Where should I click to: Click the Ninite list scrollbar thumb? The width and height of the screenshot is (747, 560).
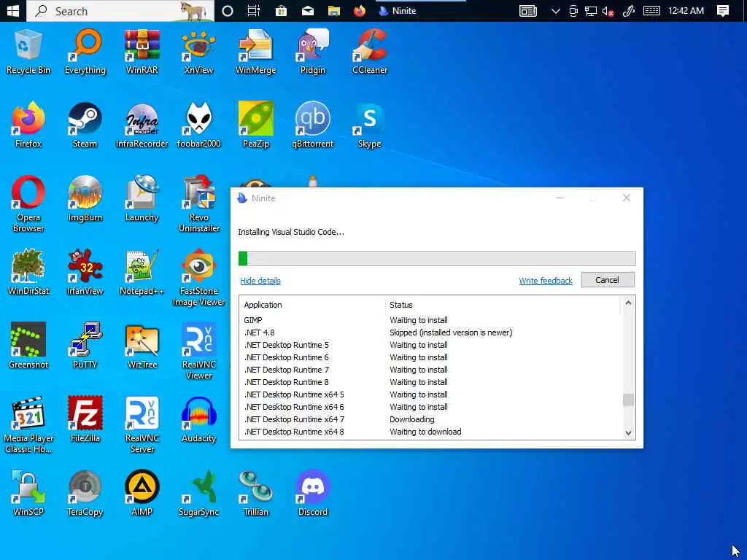coord(628,400)
